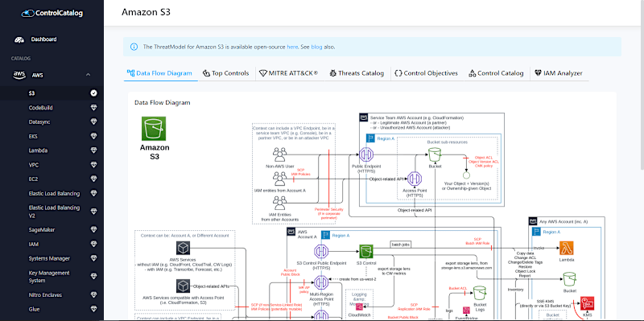
Task: Click the diamond badge beside EC2
Action: pos(93,179)
